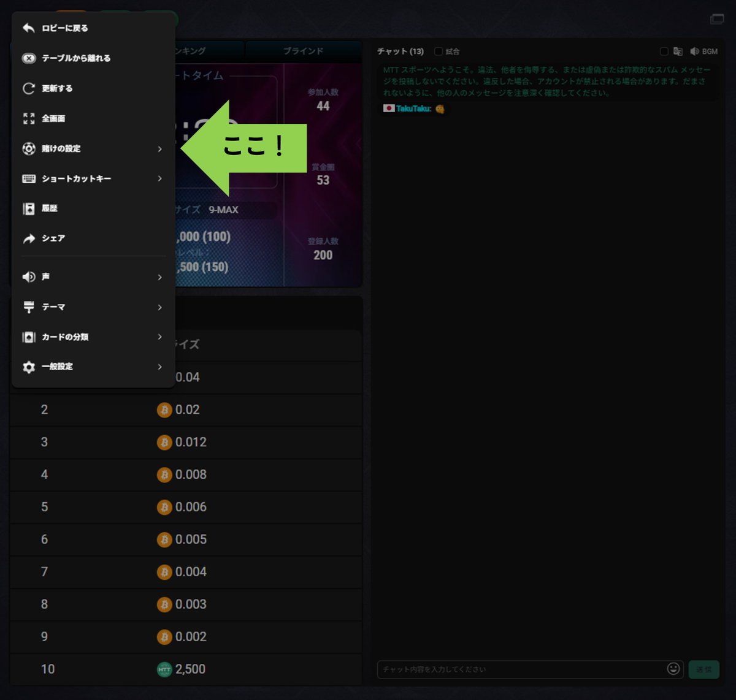Image resolution: width=736 pixels, height=700 pixels.
Task: Click the Bitcoin icon beside 0.003
Action: pyautogui.click(x=164, y=605)
